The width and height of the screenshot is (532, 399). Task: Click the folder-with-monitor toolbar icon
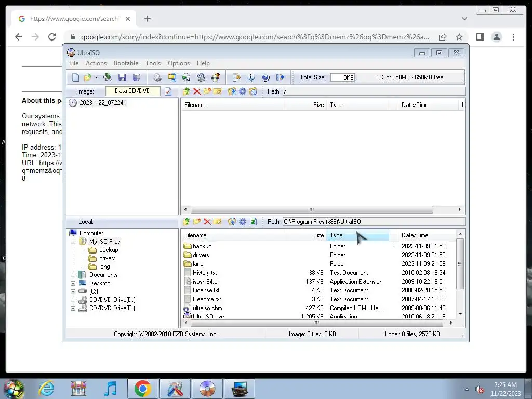click(x=172, y=77)
